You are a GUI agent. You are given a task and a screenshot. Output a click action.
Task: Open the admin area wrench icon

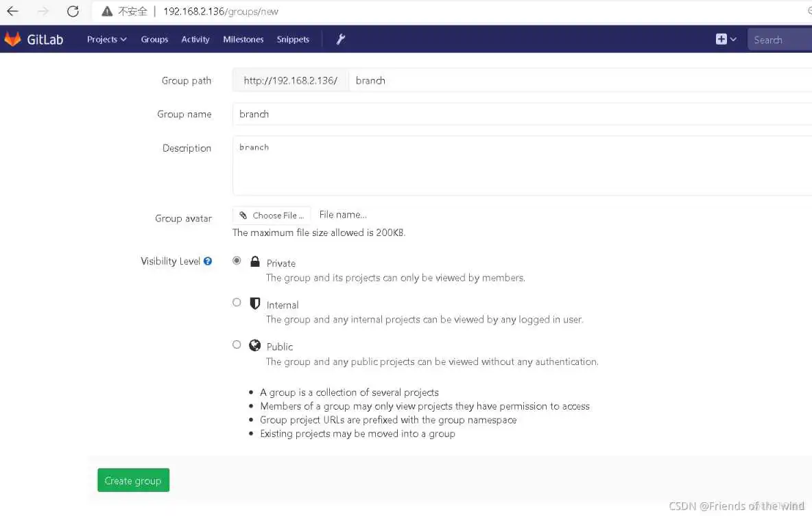(x=340, y=39)
